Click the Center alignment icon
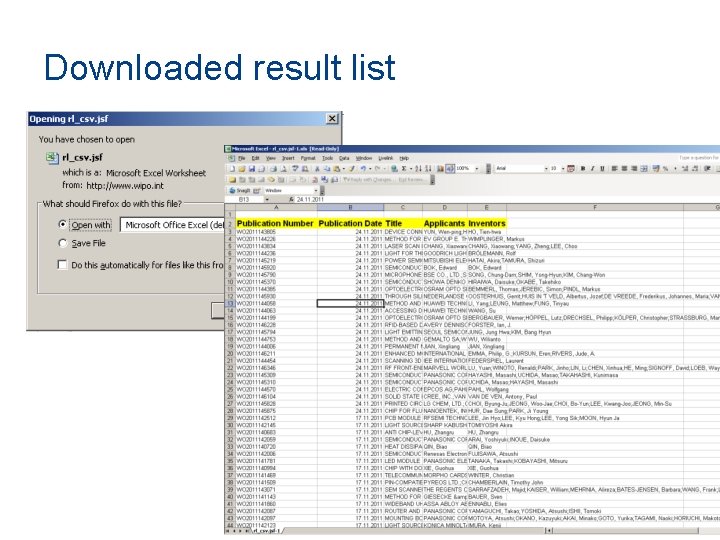Viewport: 720px width, 540px height. point(624,169)
